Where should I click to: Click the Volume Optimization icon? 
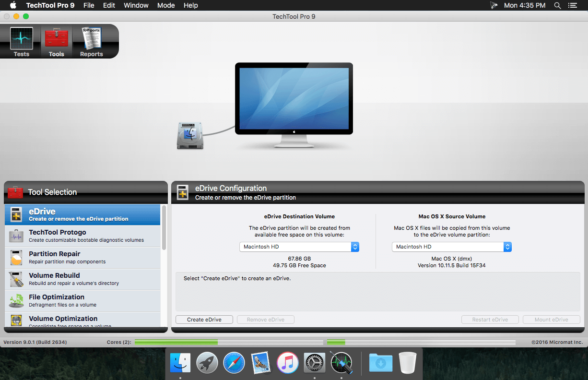(x=16, y=321)
